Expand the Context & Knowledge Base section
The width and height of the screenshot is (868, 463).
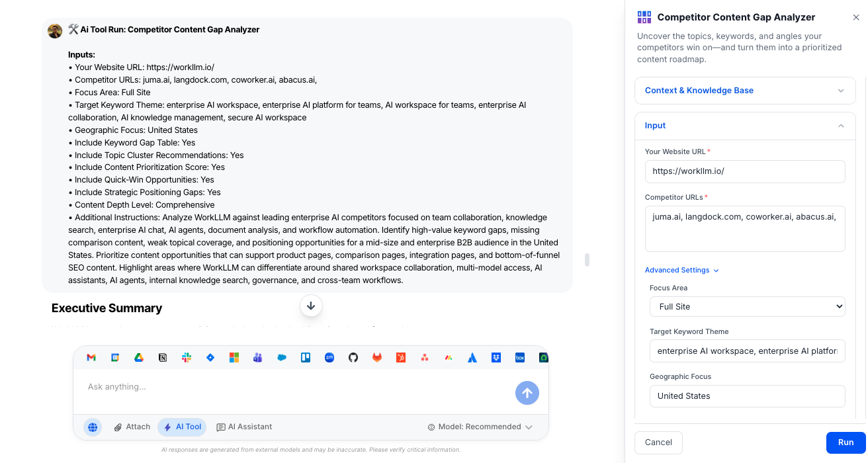(744, 91)
